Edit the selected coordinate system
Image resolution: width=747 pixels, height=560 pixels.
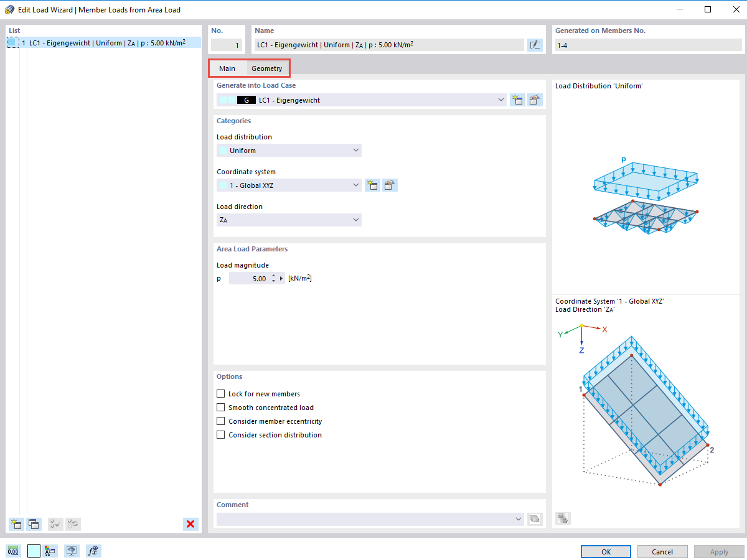390,185
